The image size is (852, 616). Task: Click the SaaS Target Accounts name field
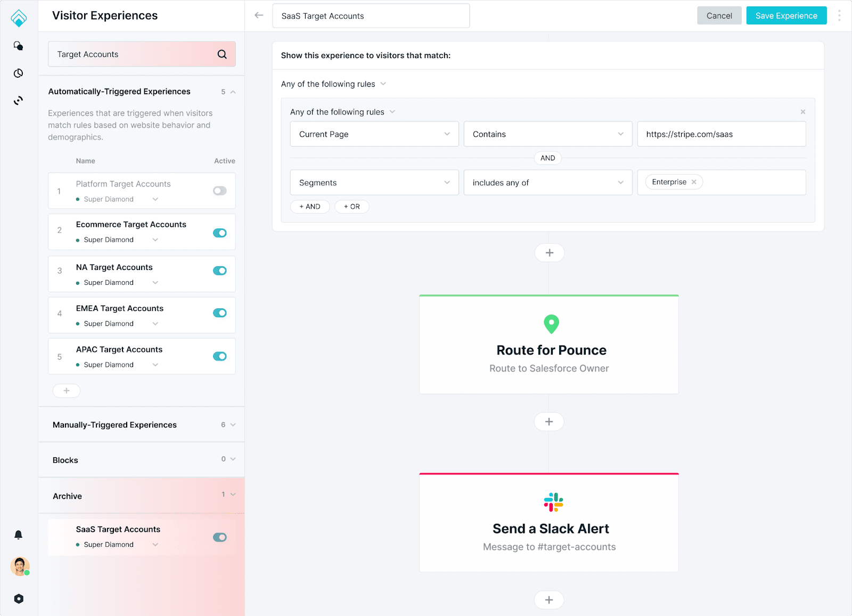pos(371,16)
